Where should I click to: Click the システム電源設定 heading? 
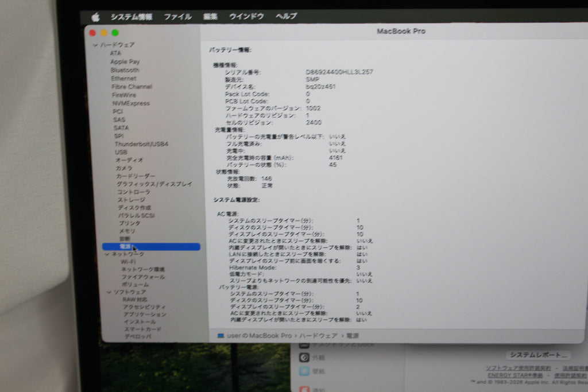point(237,200)
